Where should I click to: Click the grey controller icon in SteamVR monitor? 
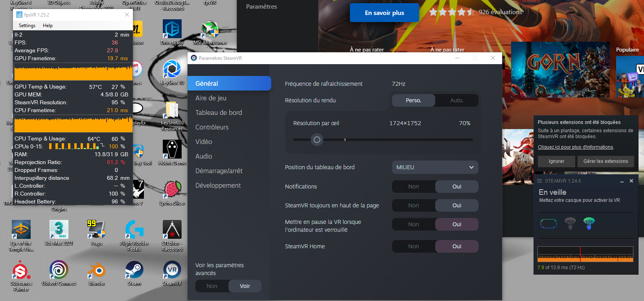pos(570,223)
